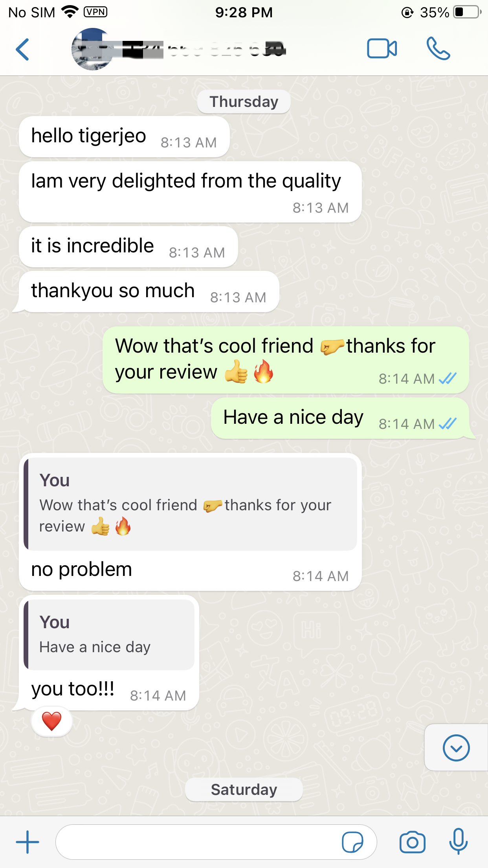The image size is (488, 868).
Task: Open the camera from the input bar
Action: click(412, 842)
